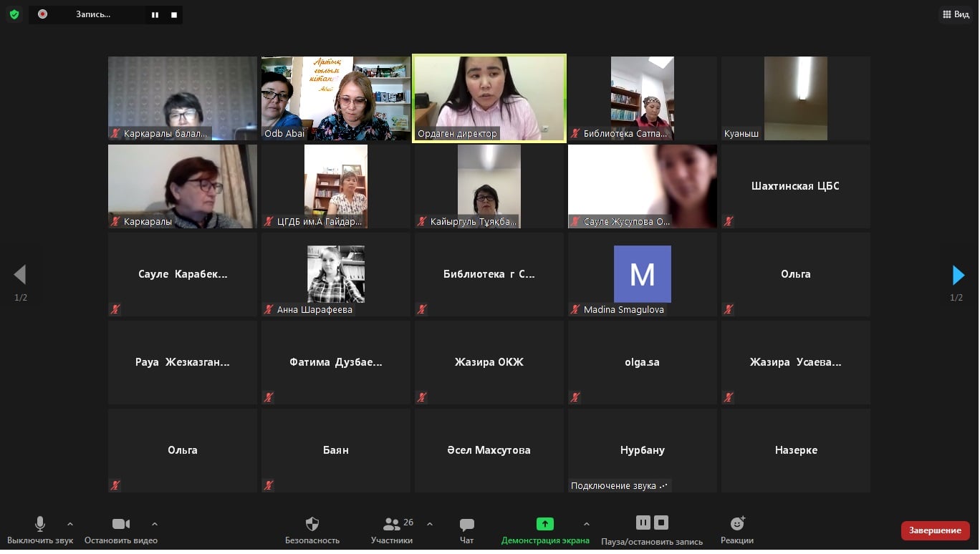Click the green Демонстрация экрана share icon
This screenshot has height=554, width=980.
point(545,524)
